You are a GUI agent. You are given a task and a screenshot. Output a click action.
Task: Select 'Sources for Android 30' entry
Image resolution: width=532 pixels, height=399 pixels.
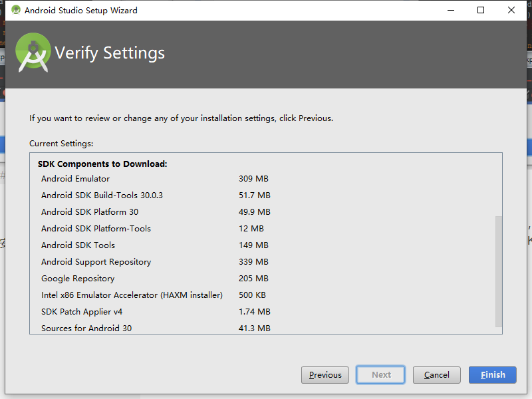(86, 329)
